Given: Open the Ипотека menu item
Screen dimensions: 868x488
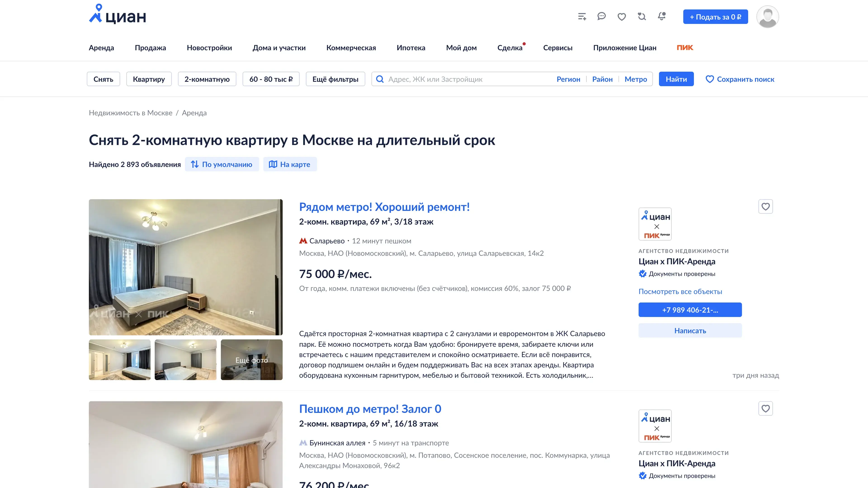Looking at the screenshot, I should [x=411, y=48].
